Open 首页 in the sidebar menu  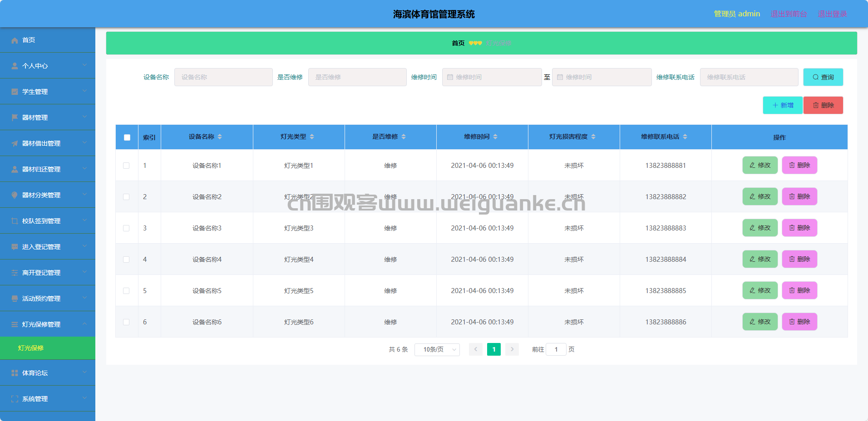[x=48, y=40]
